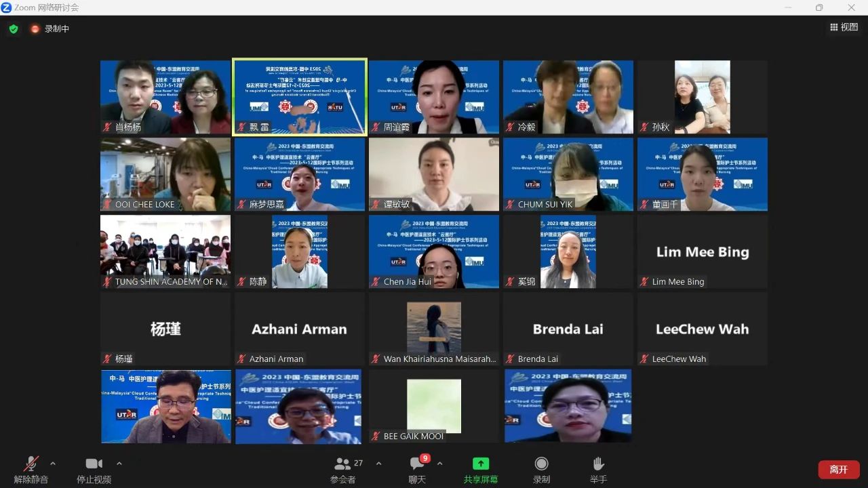
Task: Click the red 离开 leave button
Action: 839,470
